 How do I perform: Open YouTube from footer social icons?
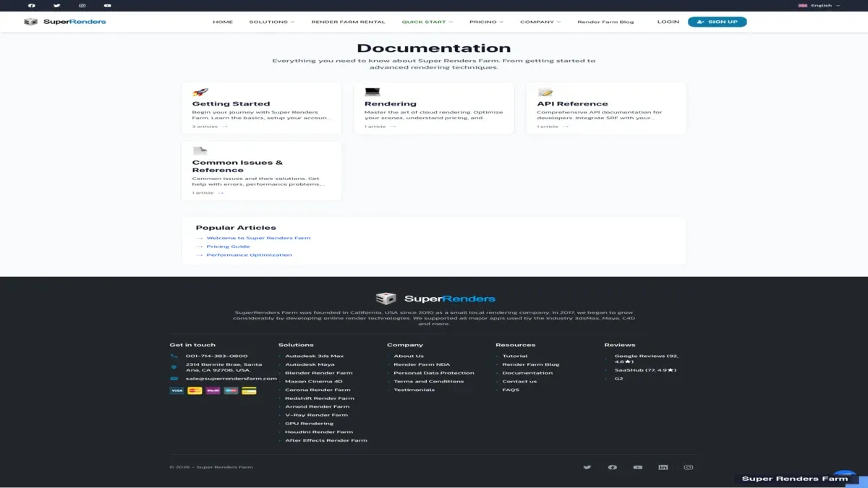pos(638,467)
